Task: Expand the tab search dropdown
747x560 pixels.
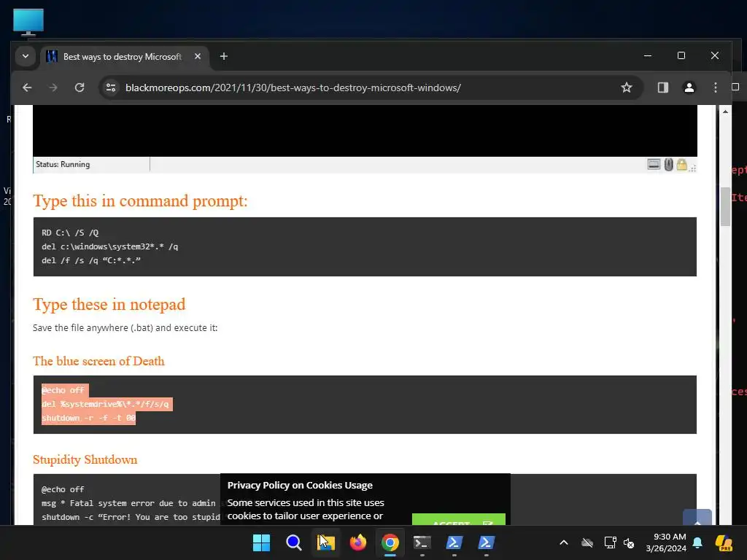Action: [x=26, y=56]
